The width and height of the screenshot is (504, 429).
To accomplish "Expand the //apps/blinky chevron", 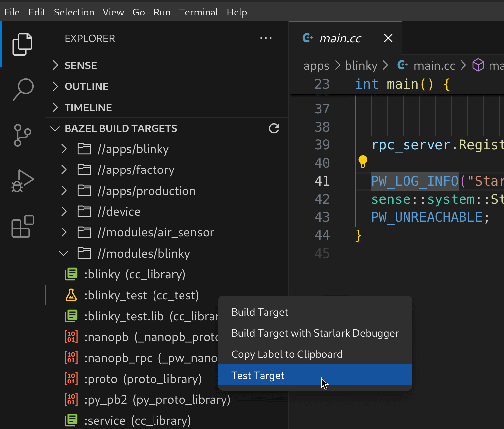I will click(64, 149).
